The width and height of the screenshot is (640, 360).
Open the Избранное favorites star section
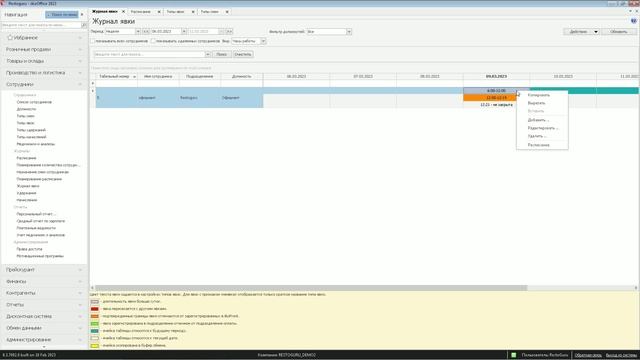(x=44, y=38)
